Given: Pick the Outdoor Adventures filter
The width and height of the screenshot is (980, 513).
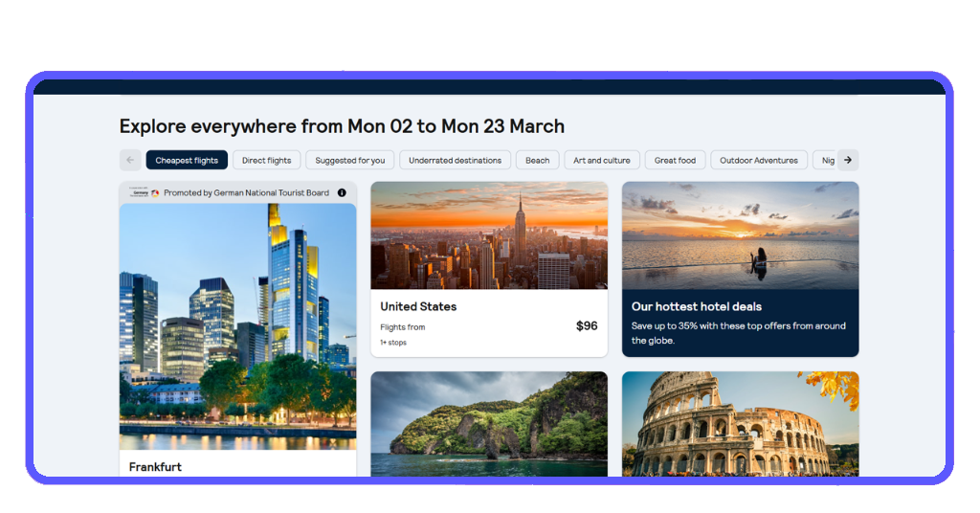Looking at the screenshot, I should [x=759, y=160].
